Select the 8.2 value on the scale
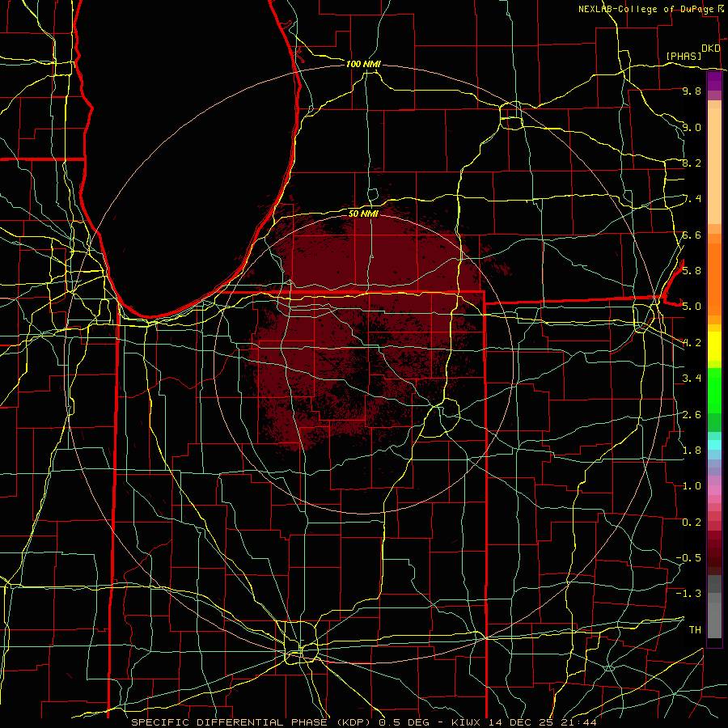 (692, 163)
